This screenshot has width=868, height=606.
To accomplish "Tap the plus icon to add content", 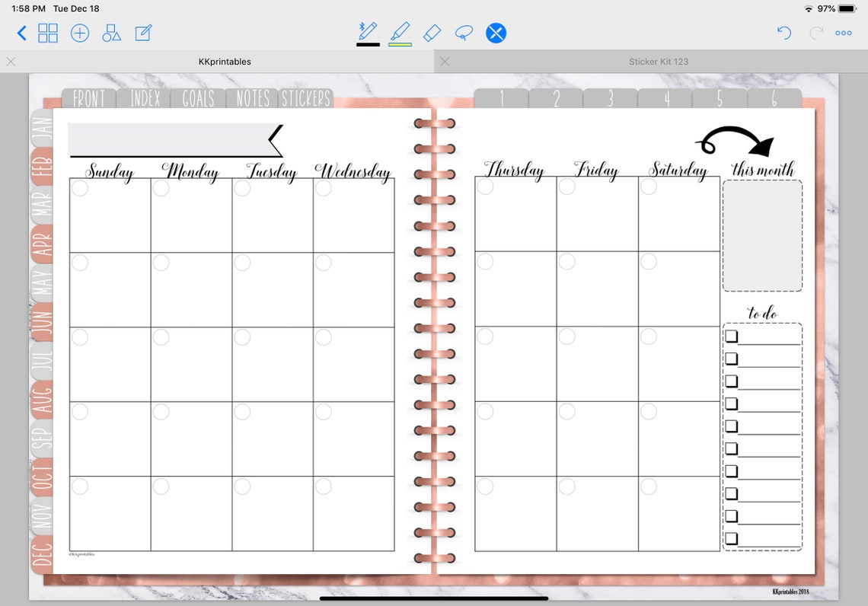I will (x=80, y=32).
